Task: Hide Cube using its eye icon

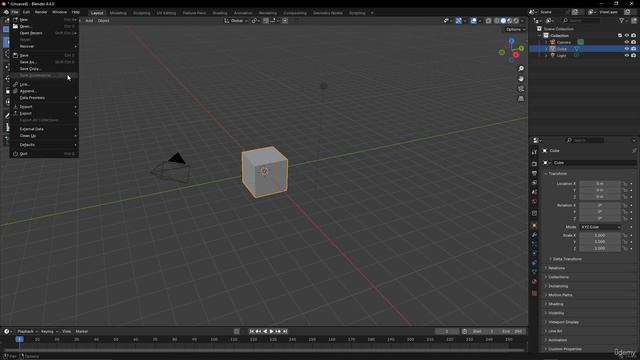Action: click(x=627, y=49)
